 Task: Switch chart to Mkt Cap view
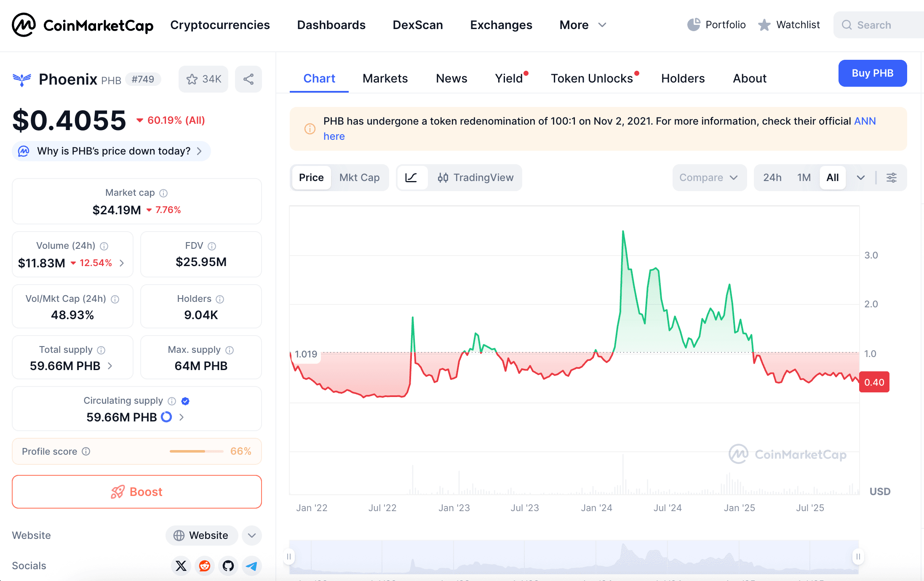359,178
